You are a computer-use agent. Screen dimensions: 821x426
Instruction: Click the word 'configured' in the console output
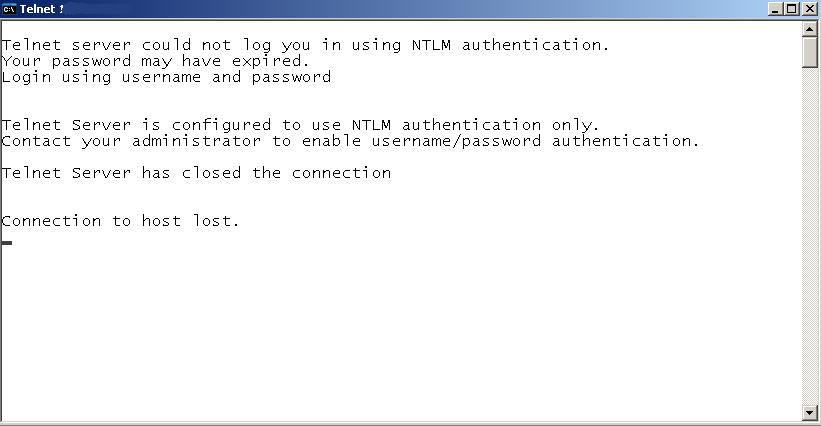click(221, 125)
